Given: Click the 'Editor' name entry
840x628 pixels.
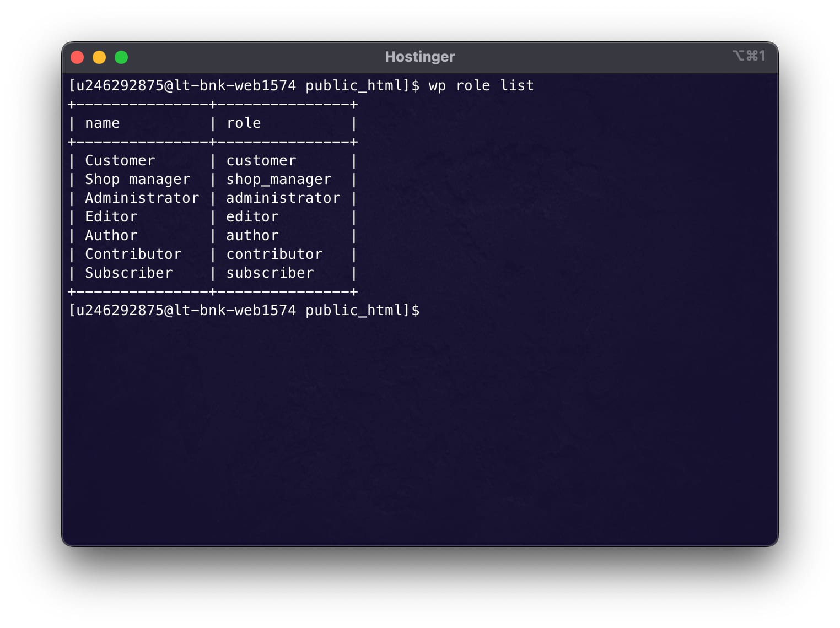Looking at the screenshot, I should pyautogui.click(x=111, y=216).
